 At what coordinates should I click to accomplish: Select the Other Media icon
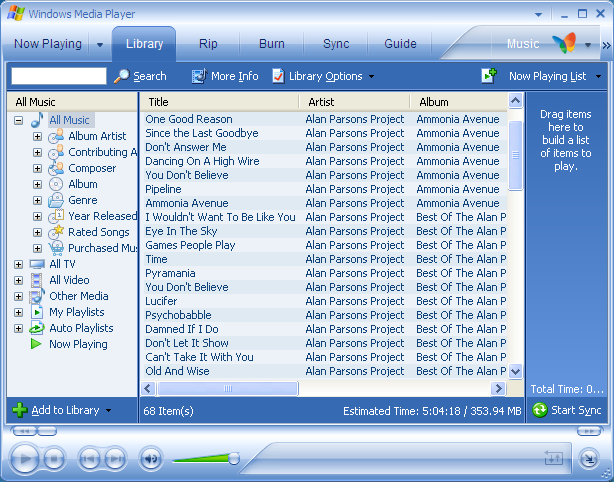[37, 296]
